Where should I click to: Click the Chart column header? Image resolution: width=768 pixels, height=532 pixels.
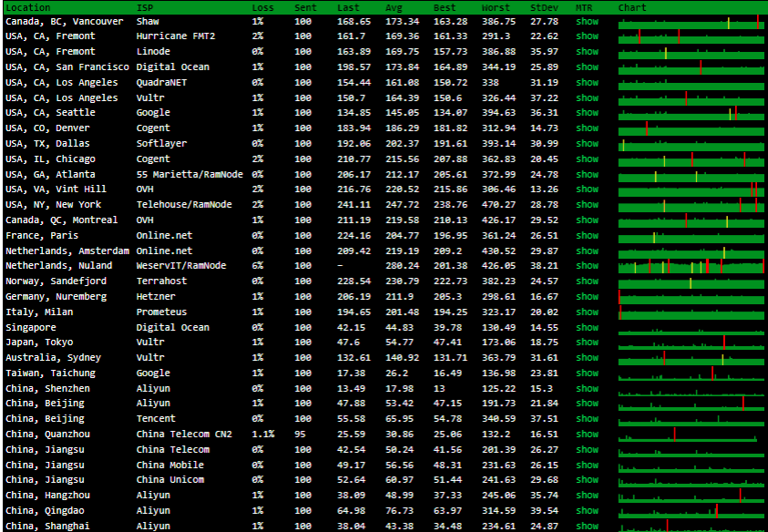click(x=632, y=8)
